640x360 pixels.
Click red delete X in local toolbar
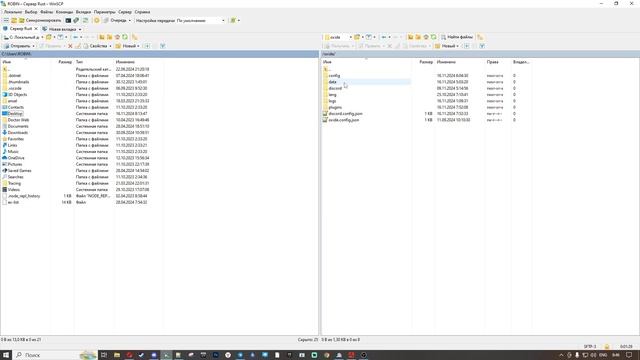coord(70,46)
